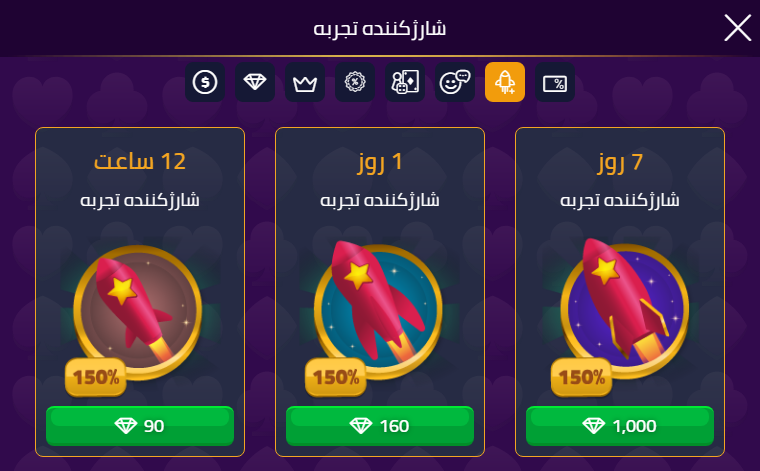Open the discount coupon category icon
Screen dimensions: 760x471
[555, 82]
